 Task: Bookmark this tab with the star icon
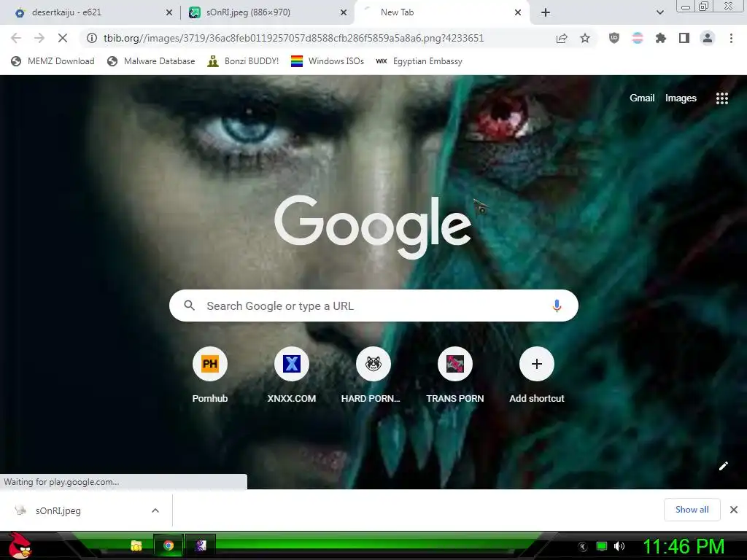coord(585,39)
